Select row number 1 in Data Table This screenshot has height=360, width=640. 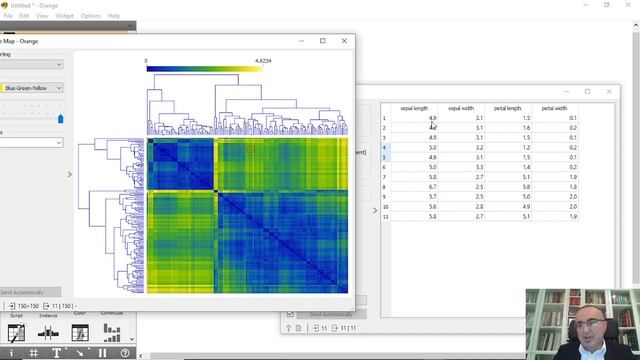click(x=385, y=118)
